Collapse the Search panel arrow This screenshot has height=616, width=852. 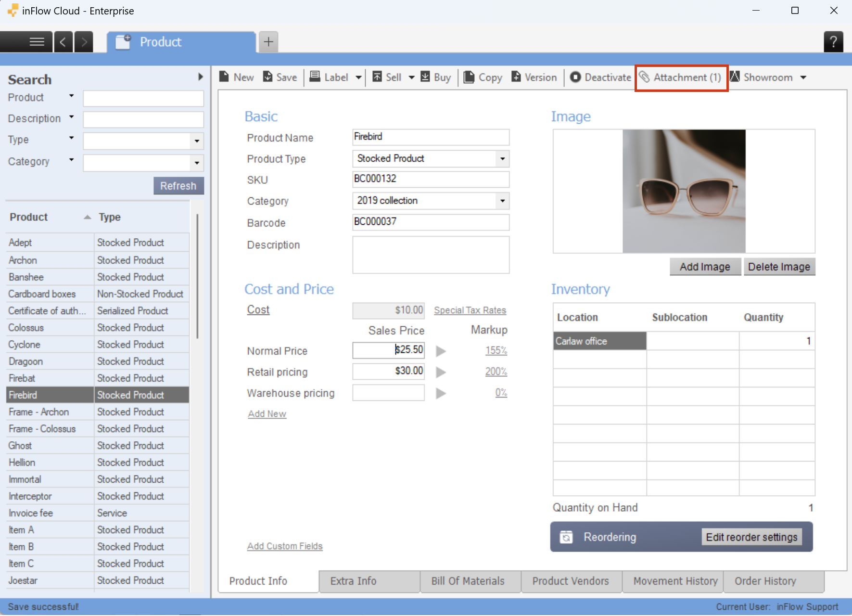201,77
